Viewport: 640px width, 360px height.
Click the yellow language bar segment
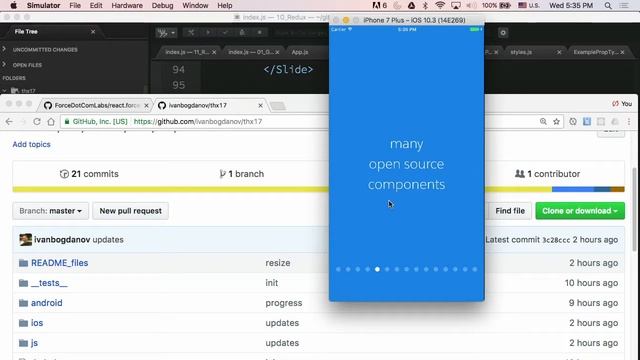click(x=171, y=189)
